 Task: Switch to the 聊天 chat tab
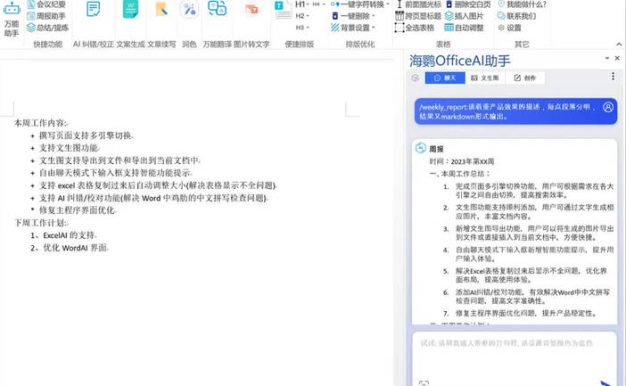tap(445, 78)
